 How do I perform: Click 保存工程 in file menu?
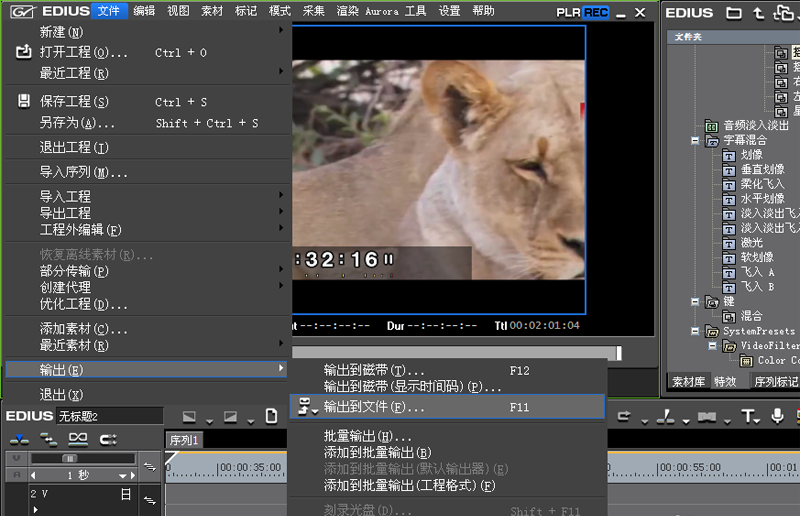tap(74, 101)
